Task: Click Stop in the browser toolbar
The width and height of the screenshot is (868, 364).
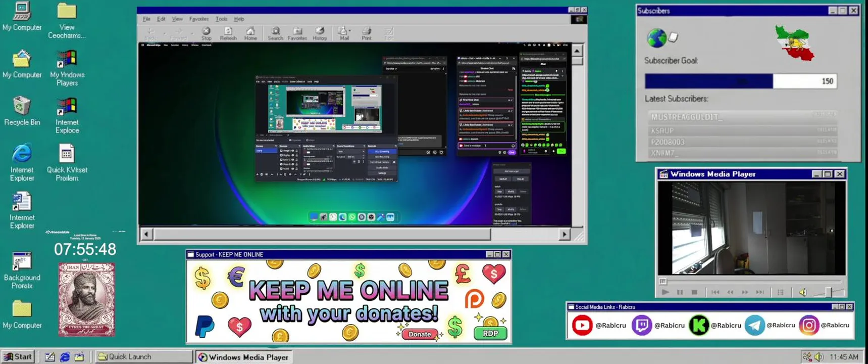Action: (207, 33)
